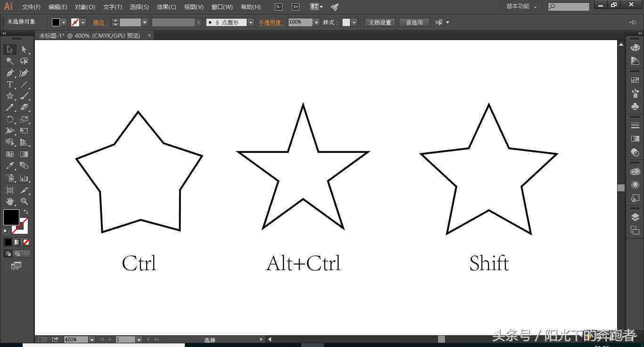
Task: Select the Zoom tool
Action: pos(24,201)
